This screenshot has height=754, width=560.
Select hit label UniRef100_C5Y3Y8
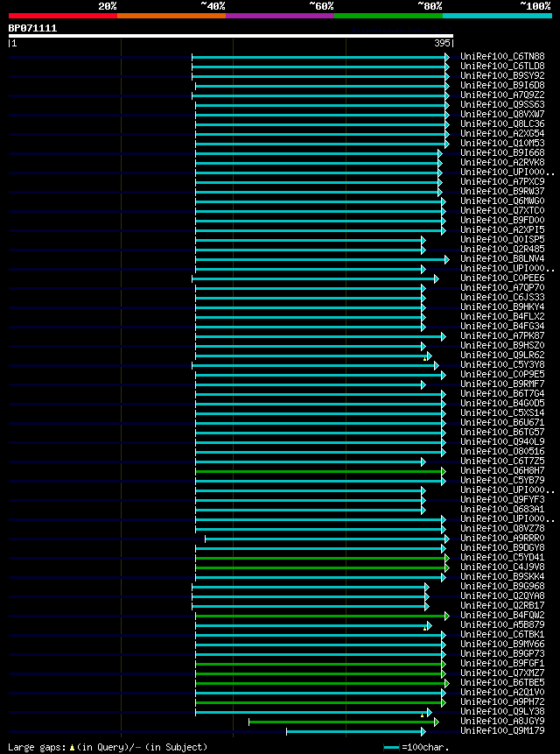click(x=503, y=364)
